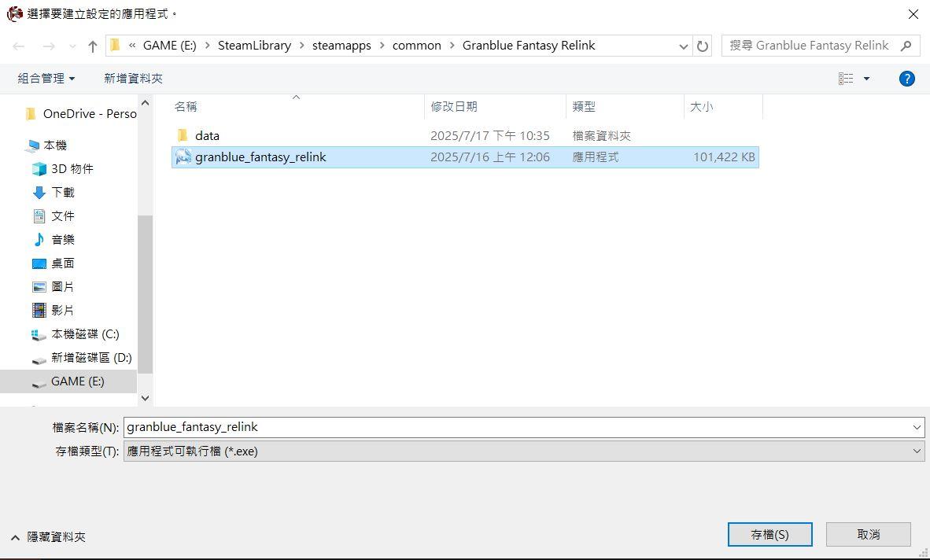Navigate to steamapps in breadcrumb
This screenshot has height=560, width=930.
point(341,46)
